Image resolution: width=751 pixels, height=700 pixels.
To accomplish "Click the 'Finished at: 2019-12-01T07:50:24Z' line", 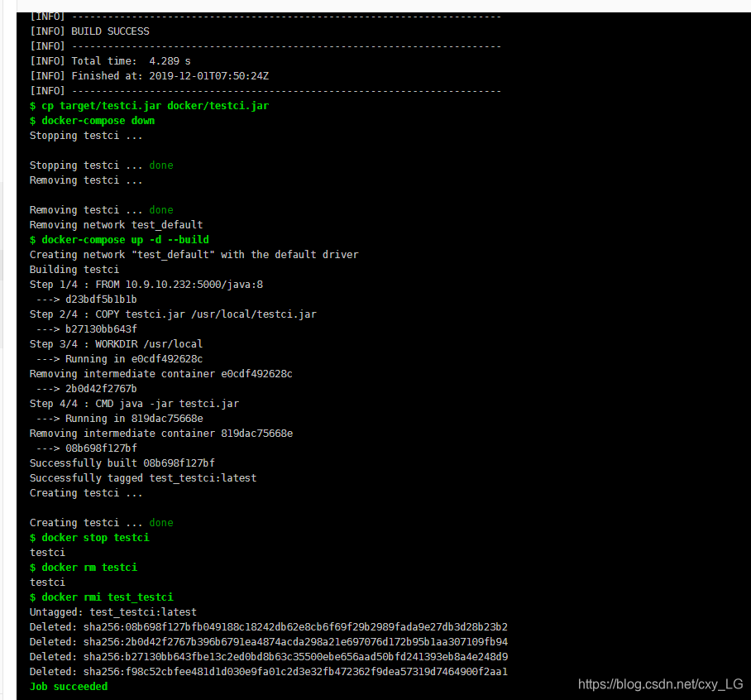I will tap(150, 75).
